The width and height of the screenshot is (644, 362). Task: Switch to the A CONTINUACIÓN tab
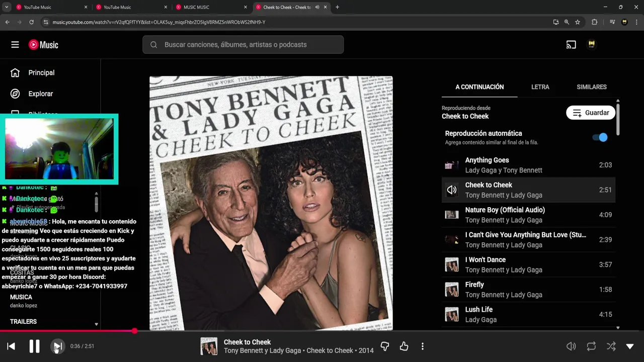[x=479, y=87]
